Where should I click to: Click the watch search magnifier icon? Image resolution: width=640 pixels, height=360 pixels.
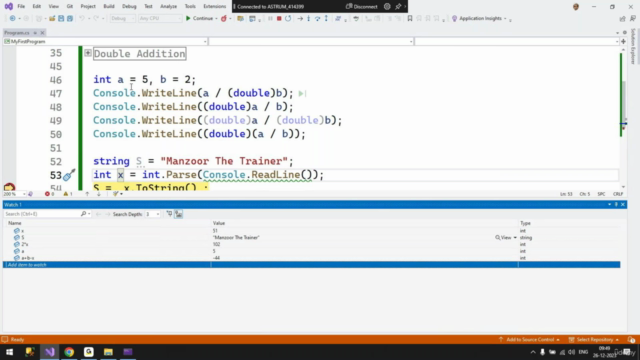point(83,214)
